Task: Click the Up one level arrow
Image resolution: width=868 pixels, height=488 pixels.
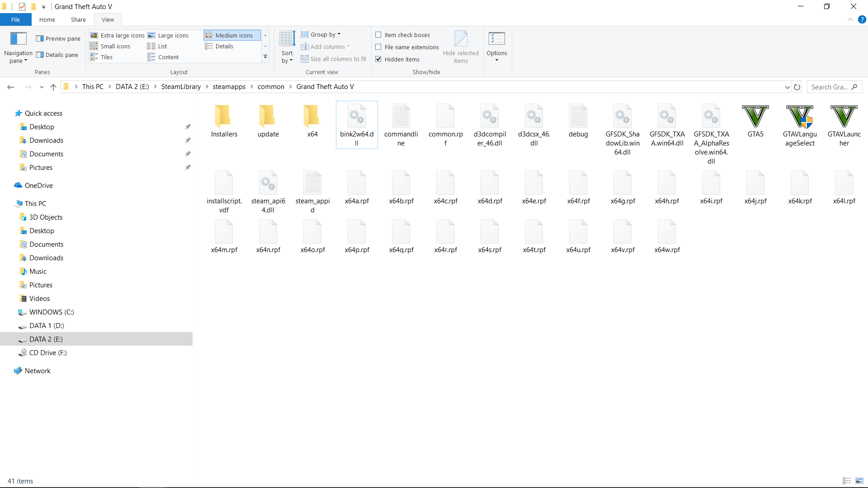Action: (x=53, y=87)
